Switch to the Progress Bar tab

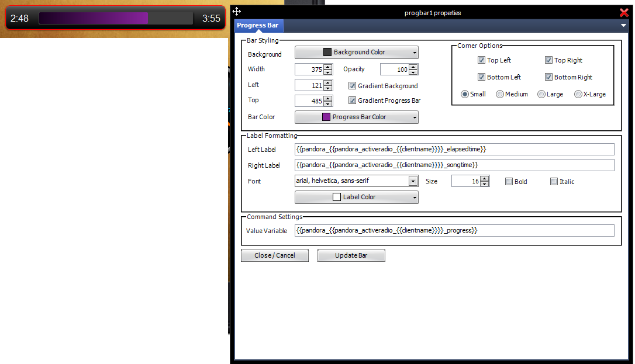tap(258, 26)
